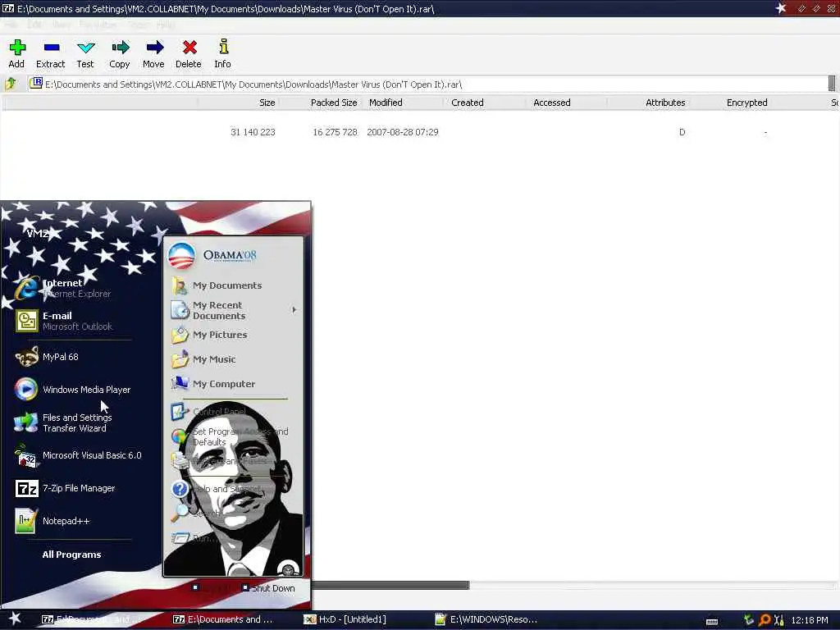
Task: Click the VM2 user name in Start menu
Action: (38, 233)
